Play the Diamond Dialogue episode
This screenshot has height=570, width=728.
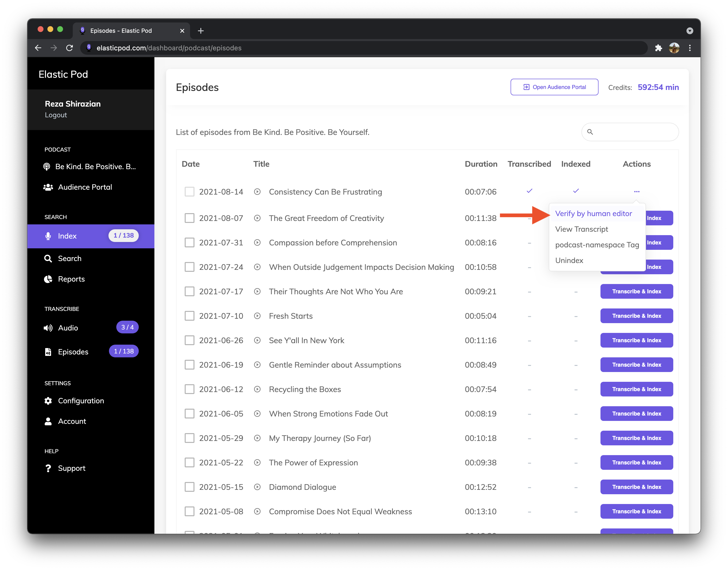click(x=257, y=487)
